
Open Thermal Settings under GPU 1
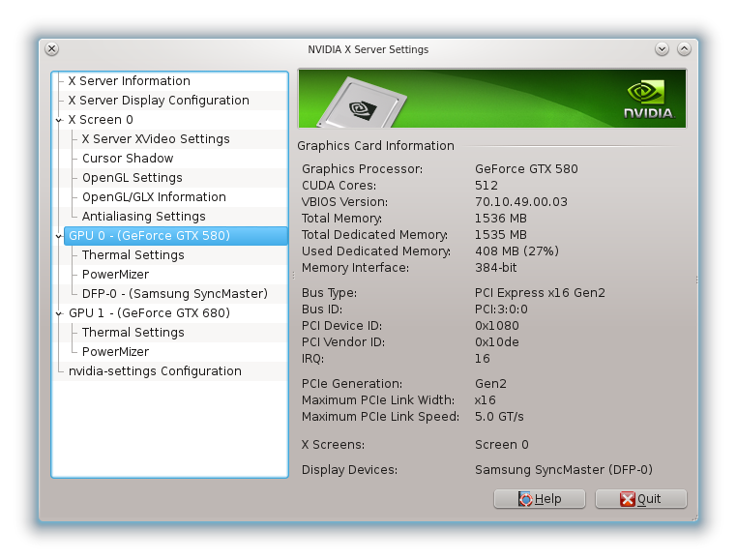(133, 332)
